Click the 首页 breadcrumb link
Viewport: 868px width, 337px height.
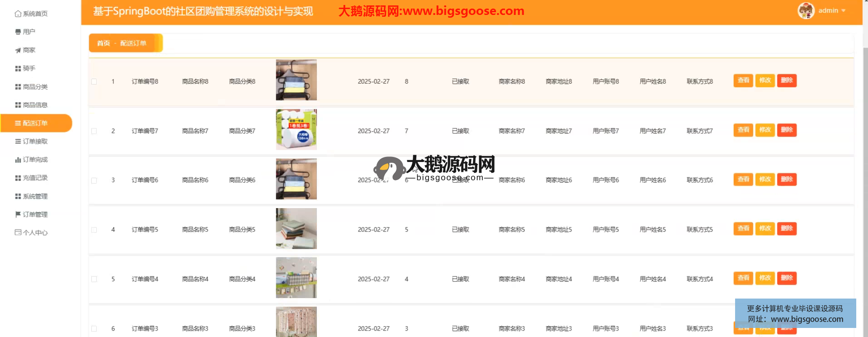pyautogui.click(x=104, y=43)
